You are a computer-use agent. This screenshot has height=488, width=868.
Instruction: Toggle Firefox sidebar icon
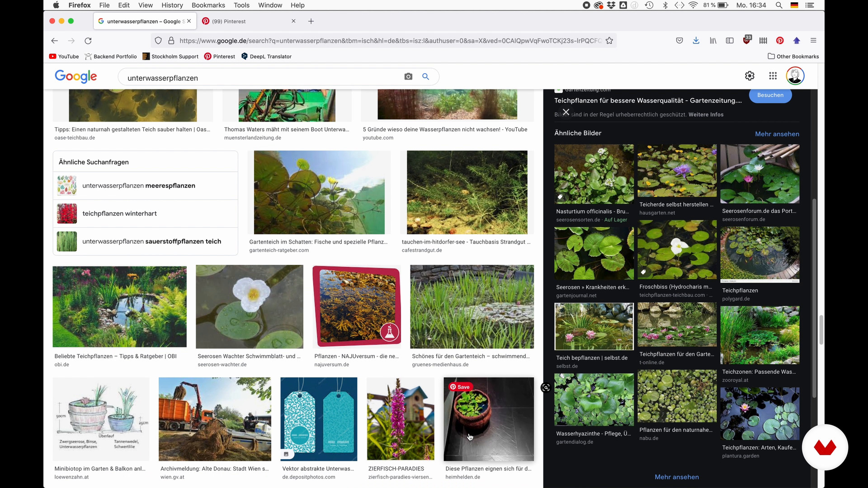point(730,41)
